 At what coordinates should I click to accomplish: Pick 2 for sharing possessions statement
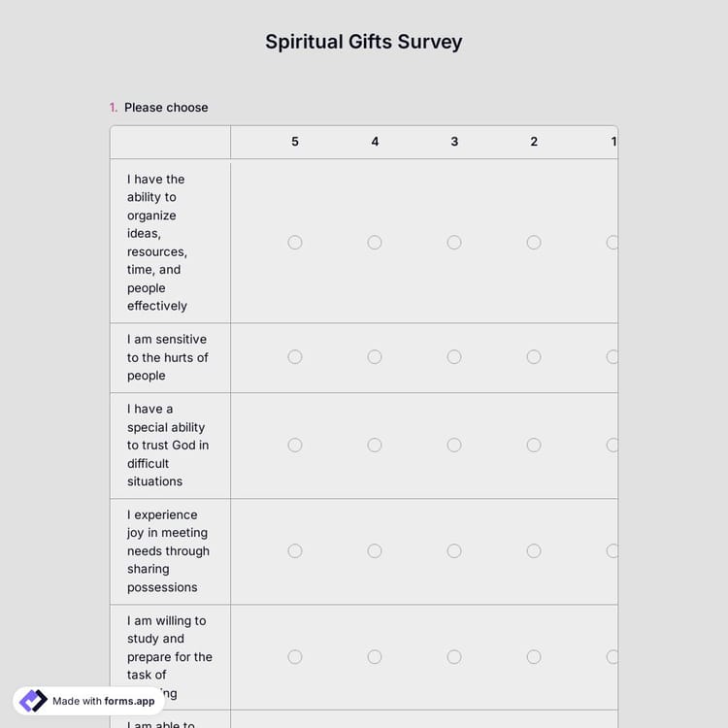click(x=534, y=551)
